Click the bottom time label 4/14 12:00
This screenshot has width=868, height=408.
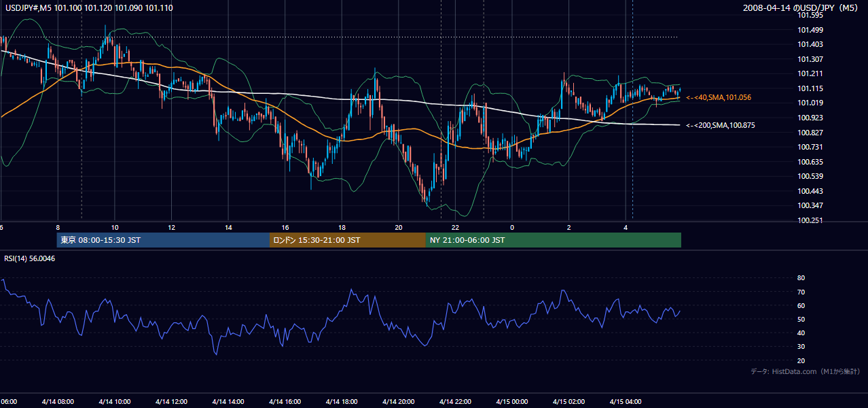pyautogui.click(x=171, y=402)
